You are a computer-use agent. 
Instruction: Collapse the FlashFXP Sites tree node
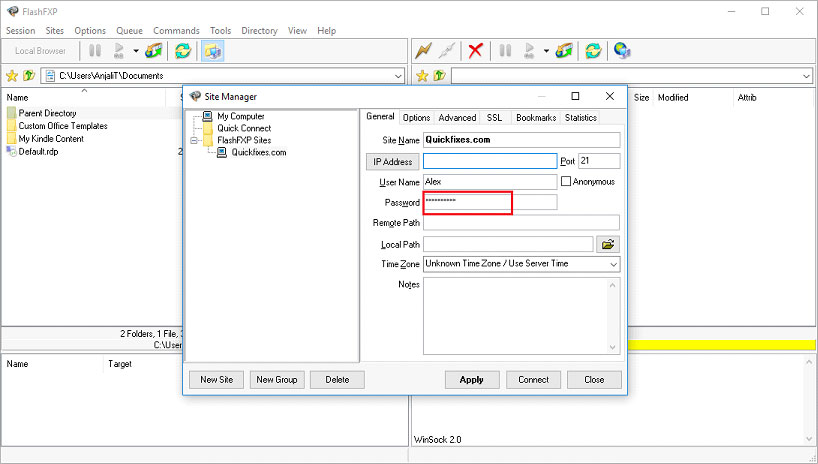(194, 140)
